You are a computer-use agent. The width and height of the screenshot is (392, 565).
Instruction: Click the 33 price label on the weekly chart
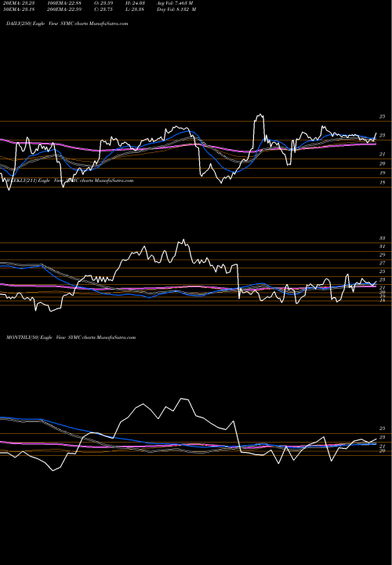pyautogui.click(x=383, y=239)
